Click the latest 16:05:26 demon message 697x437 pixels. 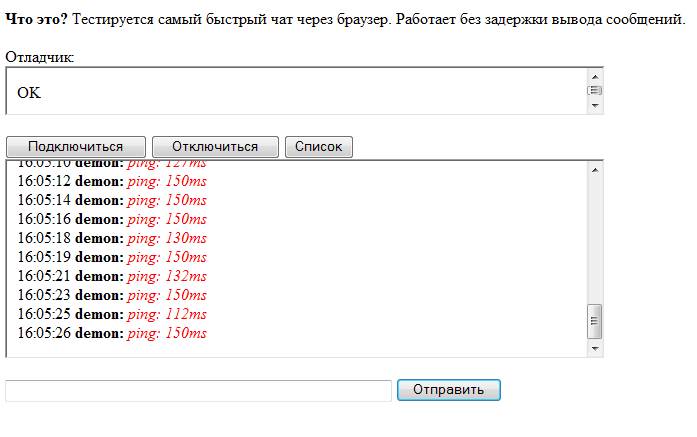112,333
